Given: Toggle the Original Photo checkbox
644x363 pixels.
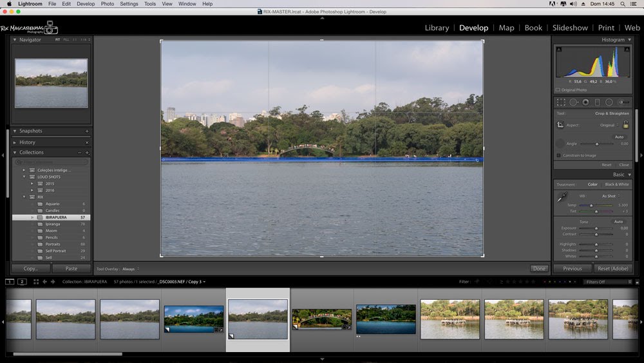Looking at the screenshot, I should (x=558, y=90).
